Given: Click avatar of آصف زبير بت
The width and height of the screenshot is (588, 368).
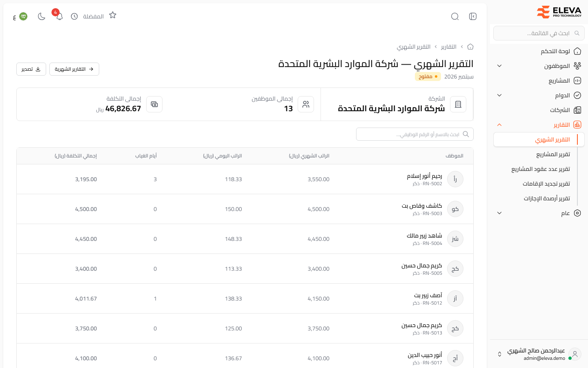Looking at the screenshot, I should coord(455,298).
